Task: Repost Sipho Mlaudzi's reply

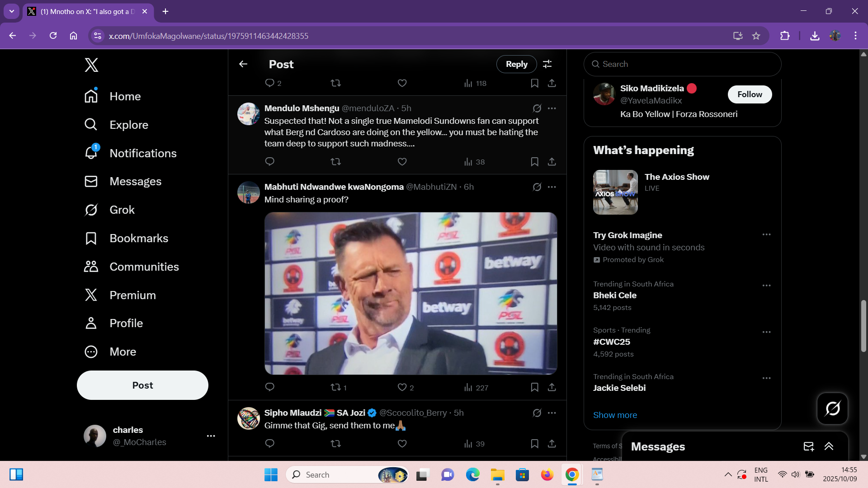Action: 335,444
